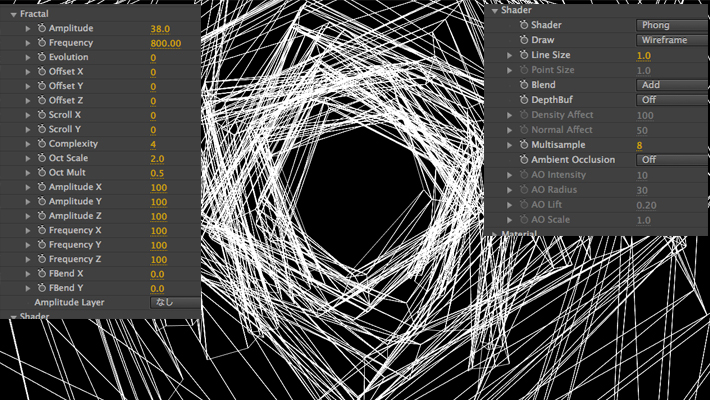Enable the Evolution stopwatch icon
710x400 pixels.
[41, 58]
